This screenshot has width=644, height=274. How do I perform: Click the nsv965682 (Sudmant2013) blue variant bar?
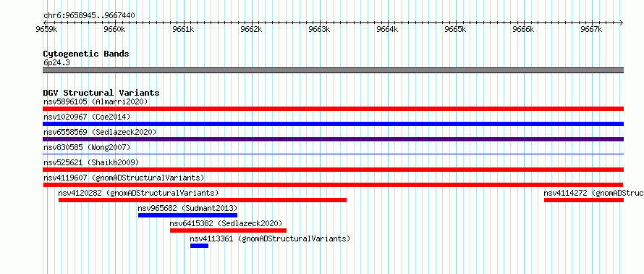pyautogui.click(x=187, y=215)
